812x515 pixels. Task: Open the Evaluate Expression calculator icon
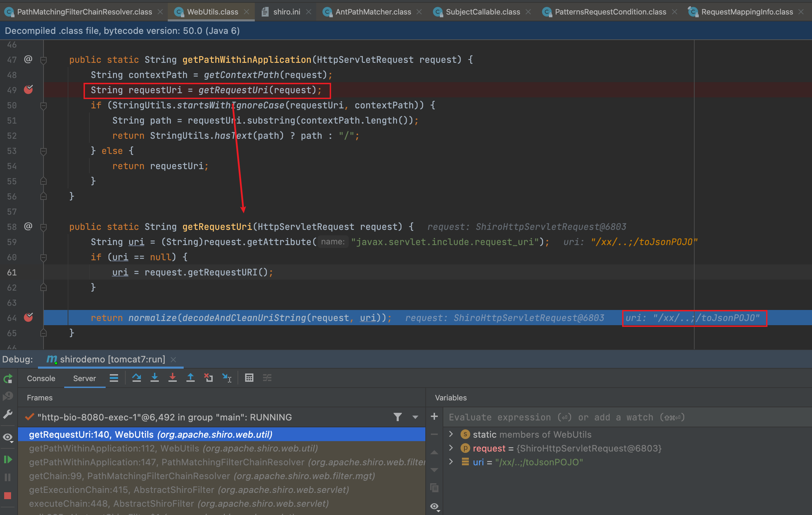click(249, 378)
